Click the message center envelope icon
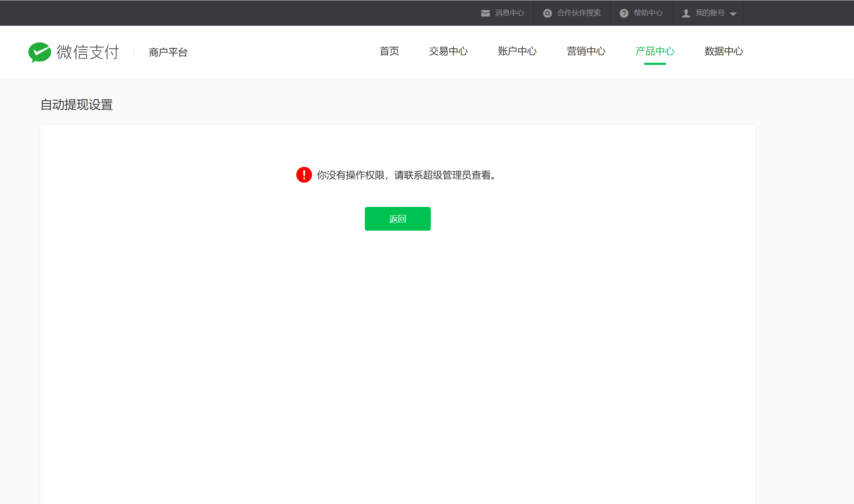The width and height of the screenshot is (854, 504). (x=486, y=13)
